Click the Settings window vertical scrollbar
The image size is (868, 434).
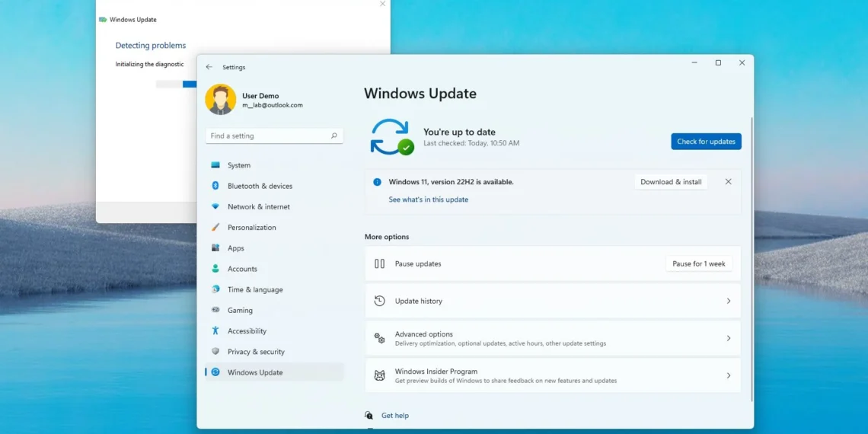point(752,259)
